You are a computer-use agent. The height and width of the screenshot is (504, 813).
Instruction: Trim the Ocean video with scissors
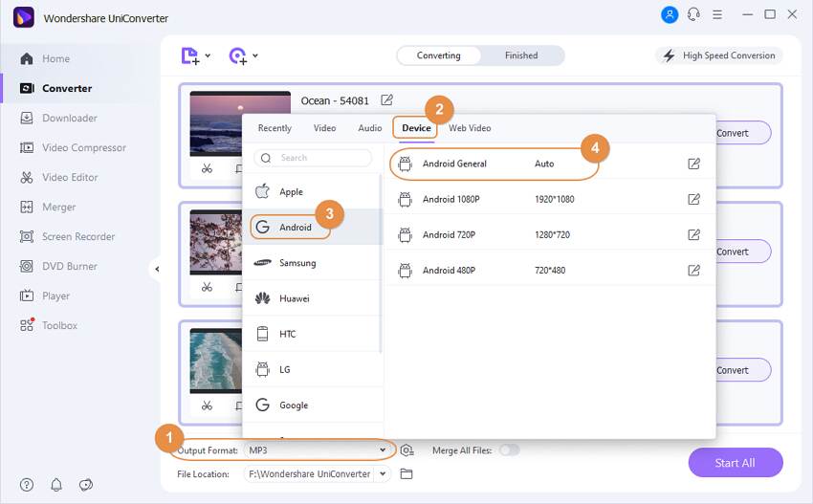coord(207,168)
